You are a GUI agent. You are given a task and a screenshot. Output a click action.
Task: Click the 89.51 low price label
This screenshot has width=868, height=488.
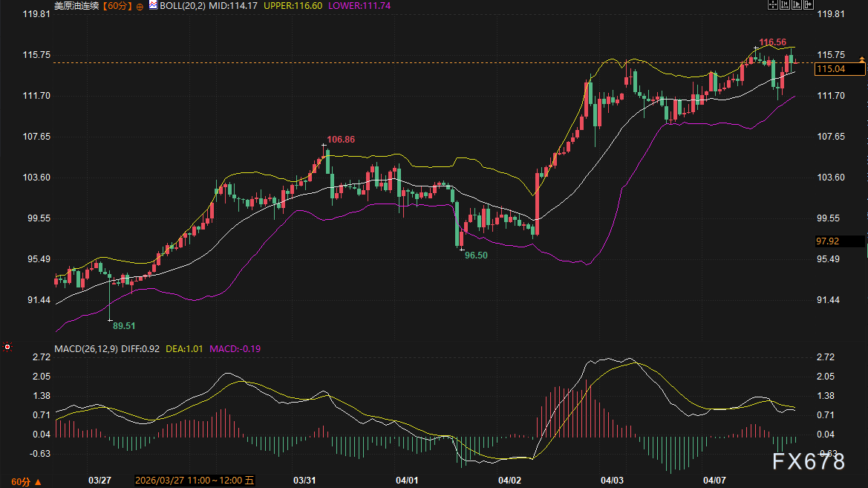124,325
